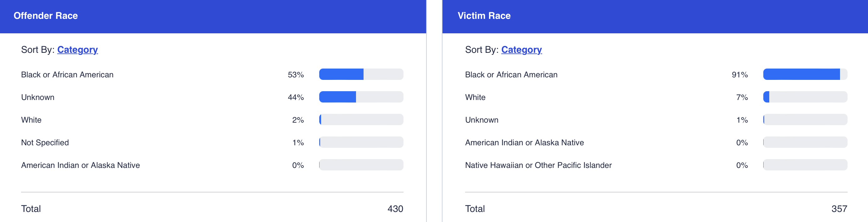Click offender Unknown 44% progress bar
Screen dimensions: 868x222
point(361,97)
